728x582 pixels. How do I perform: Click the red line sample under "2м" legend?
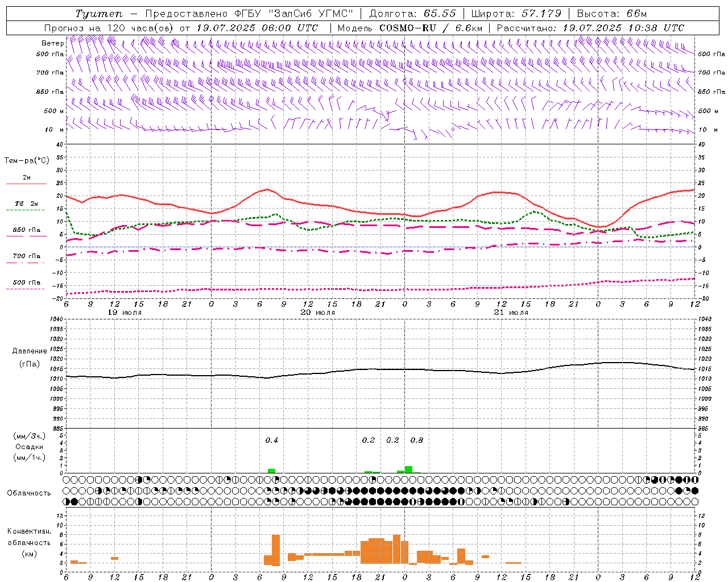tap(26, 184)
